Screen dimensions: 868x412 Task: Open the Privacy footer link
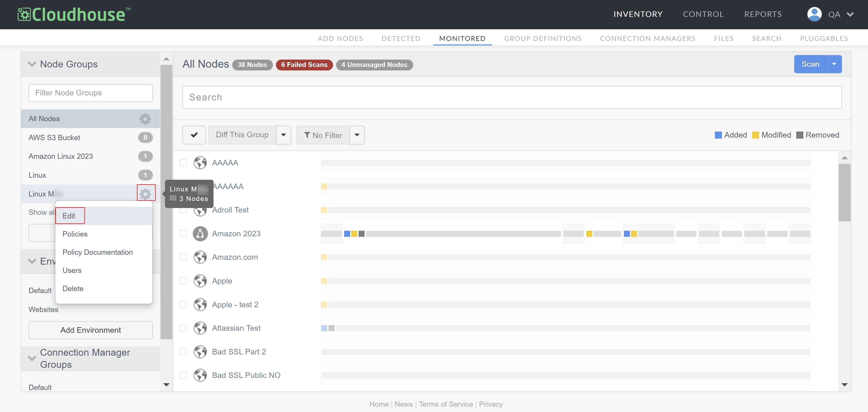click(x=491, y=404)
